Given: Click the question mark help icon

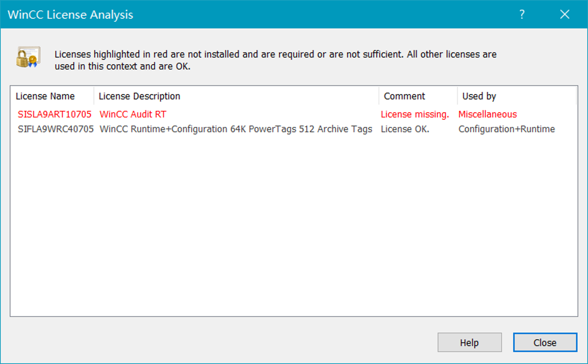Looking at the screenshot, I should 522,14.
